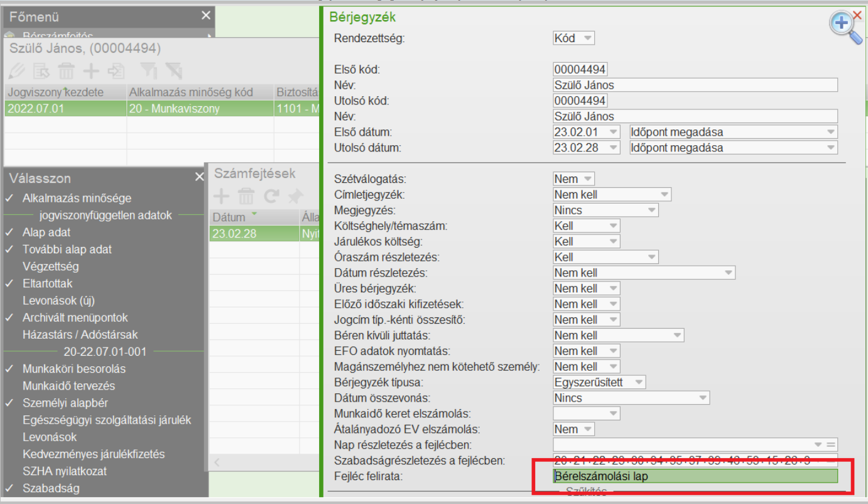The height and width of the screenshot is (504, 868).
Task: Add a new item with Számfejtések plus icon
Action: coord(222,197)
